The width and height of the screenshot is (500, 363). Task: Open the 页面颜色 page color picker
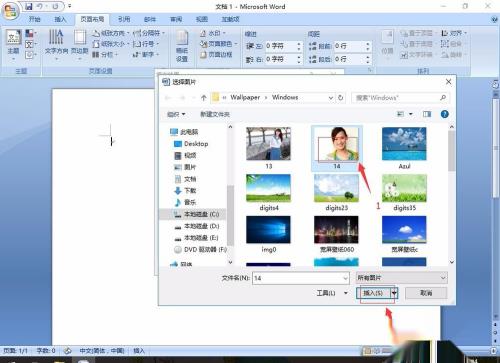[x=219, y=44]
